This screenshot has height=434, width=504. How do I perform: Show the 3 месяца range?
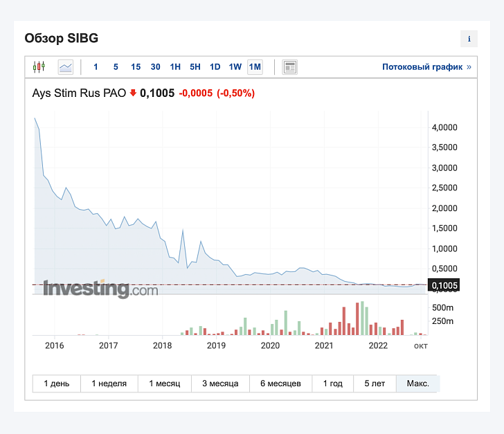(220, 383)
